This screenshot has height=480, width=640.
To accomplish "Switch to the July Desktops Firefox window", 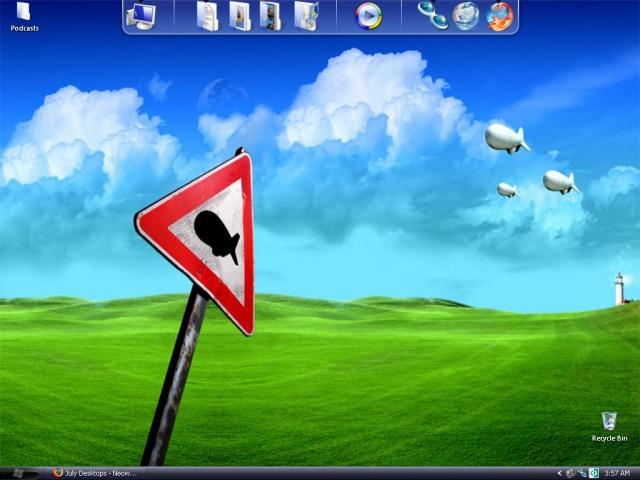I will [x=95, y=473].
